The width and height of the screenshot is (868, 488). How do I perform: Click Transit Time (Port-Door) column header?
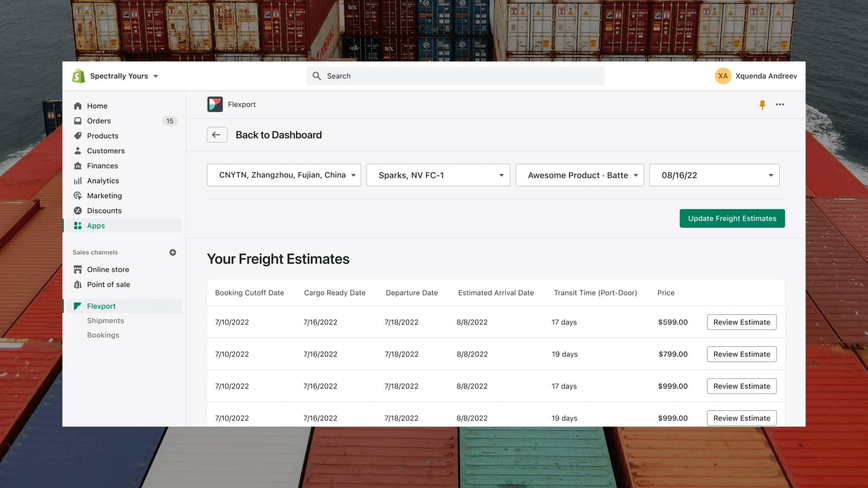pos(595,293)
